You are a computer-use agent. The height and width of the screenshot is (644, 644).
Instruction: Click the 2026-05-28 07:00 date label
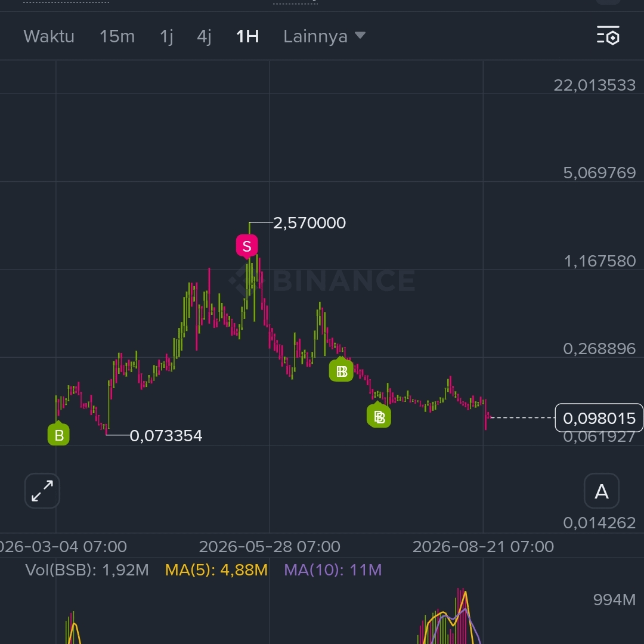270,547
